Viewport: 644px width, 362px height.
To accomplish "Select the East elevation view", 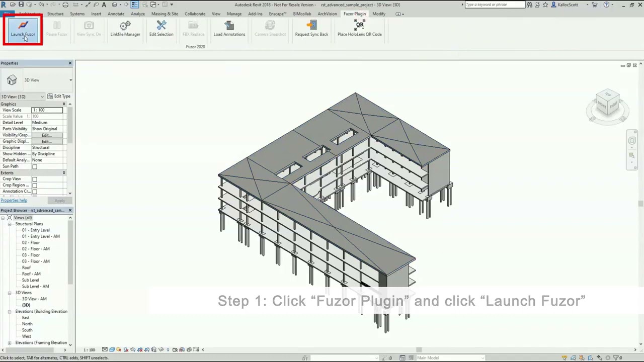I will 26,318.
